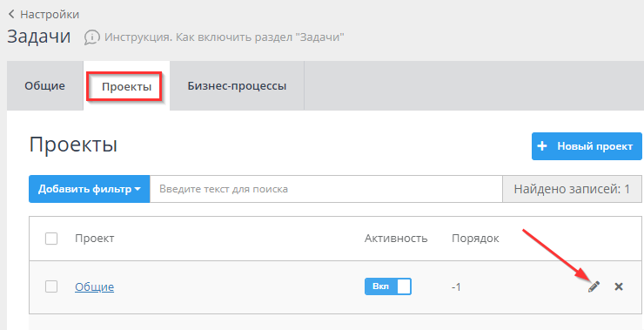Click the back chevron beside Настройки
Image resolution: width=644 pixels, height=330 pixels.
pos(11,15)
